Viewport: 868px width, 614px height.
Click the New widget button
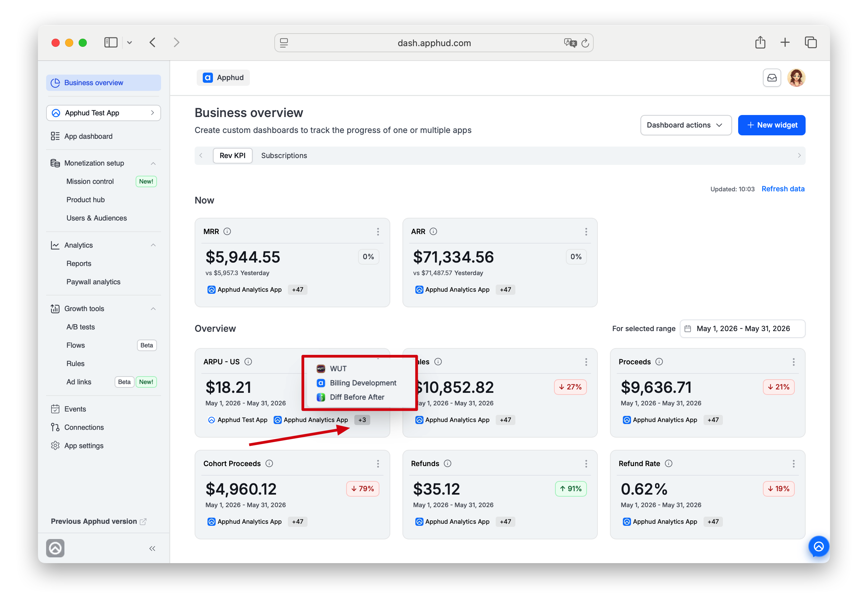pos(771,125)
